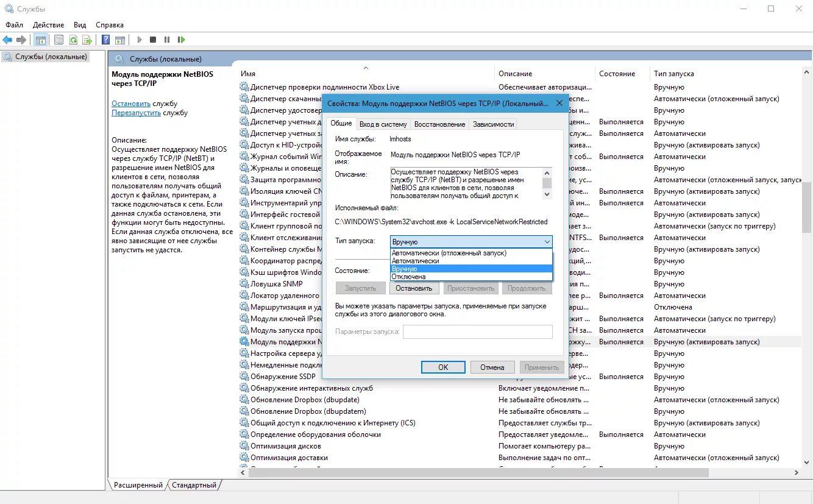Toggle the console tree pane toolbar icon
Image resolution: width=813 pixels, height=504 pixels.
tap(40, 40)
